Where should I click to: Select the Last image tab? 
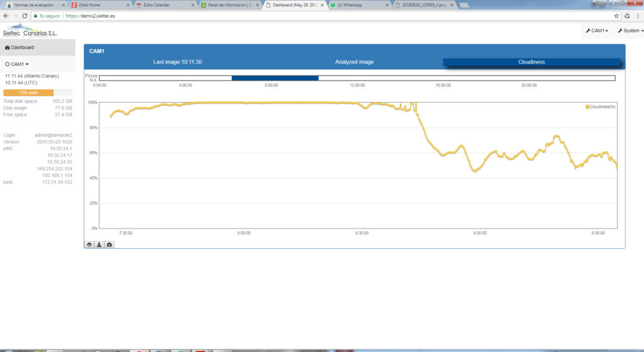(x=177, y=62)
